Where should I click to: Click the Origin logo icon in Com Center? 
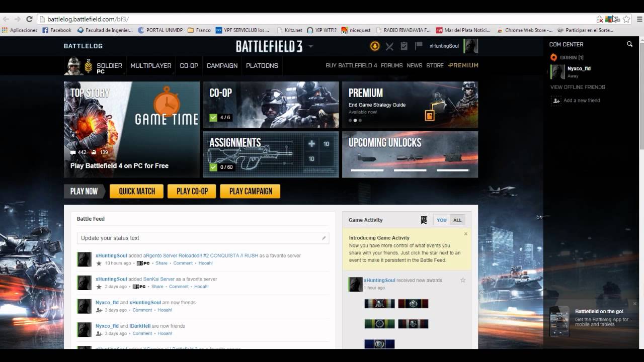tap(554, 57)
